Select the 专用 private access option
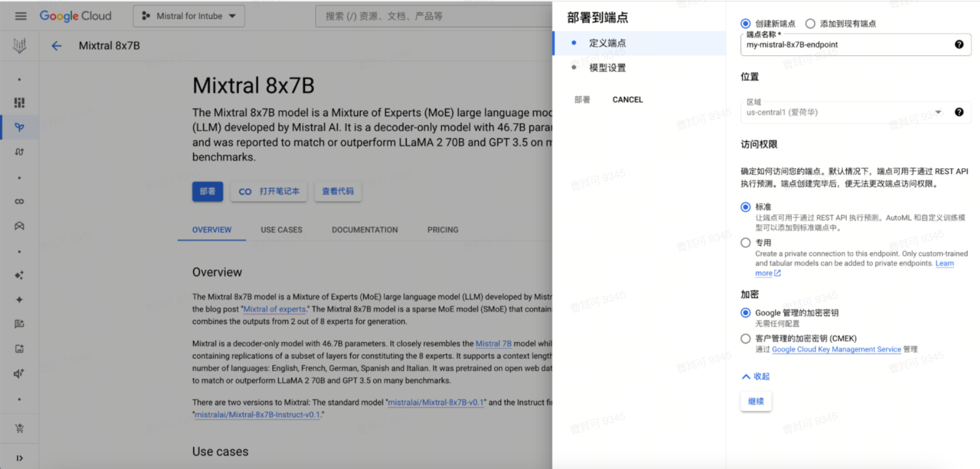The height and width of the screenshot is (469, 980). [x=746, y=243]
